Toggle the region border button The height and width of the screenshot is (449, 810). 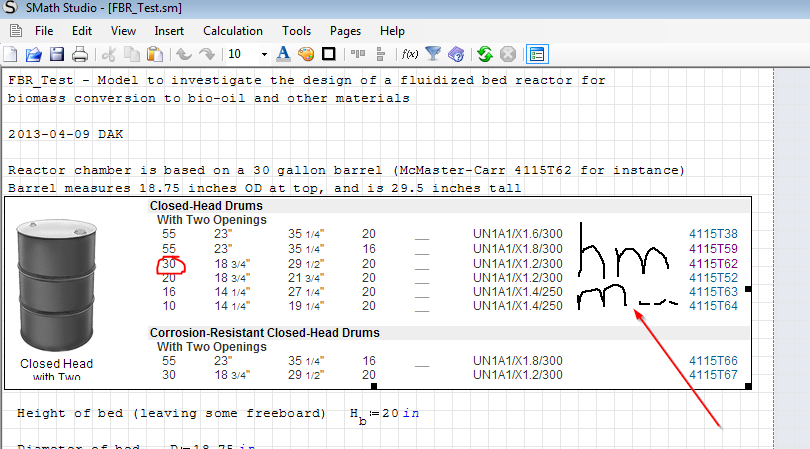click(x=328, y=54)
